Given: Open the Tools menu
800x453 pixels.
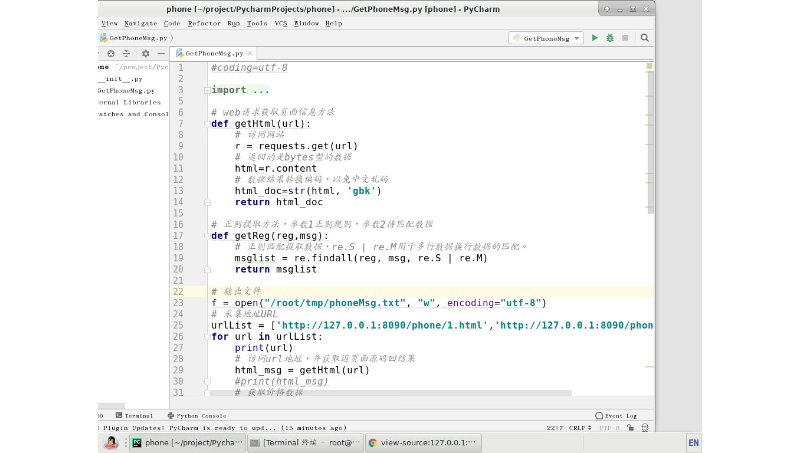Looking at the screenshot, I should (x=257, y=23).
